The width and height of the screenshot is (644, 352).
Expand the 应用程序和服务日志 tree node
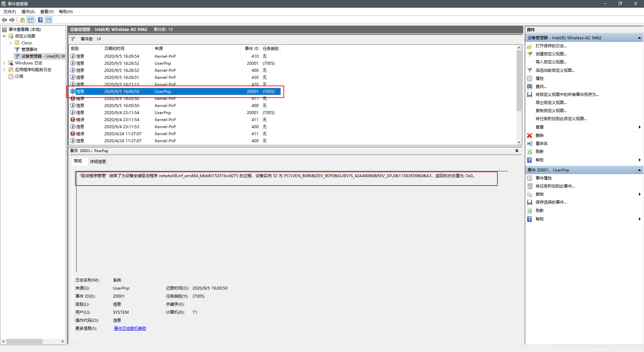(x=4, y=70)
